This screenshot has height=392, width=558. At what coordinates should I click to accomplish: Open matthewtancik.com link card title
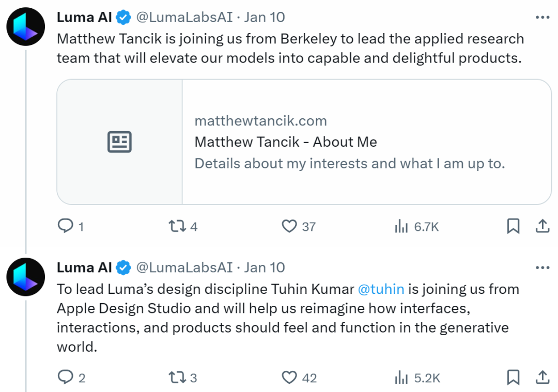pyautogui.click(x=285, y=142)
